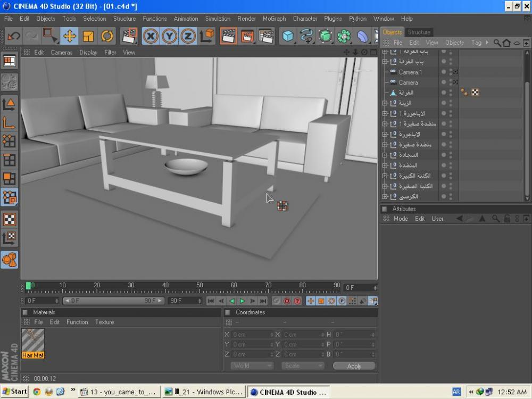The height and width of the screenshot is (399, 532).
Task: Select the Hair Mat material thumbnail
Action: tap(33, 340)
